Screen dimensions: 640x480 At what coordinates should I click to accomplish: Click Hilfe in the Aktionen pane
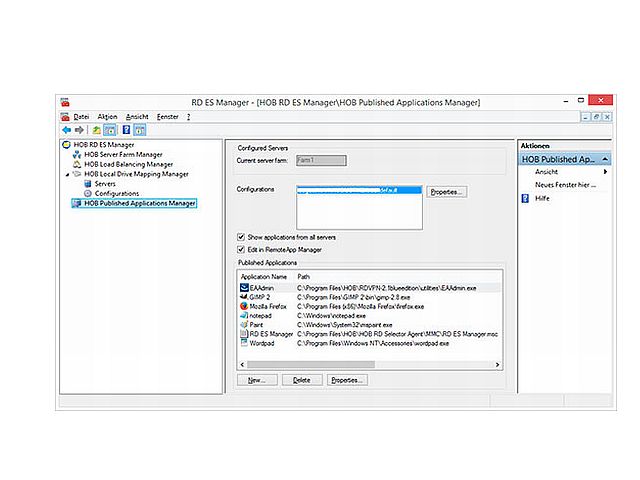tap(542, 198)
